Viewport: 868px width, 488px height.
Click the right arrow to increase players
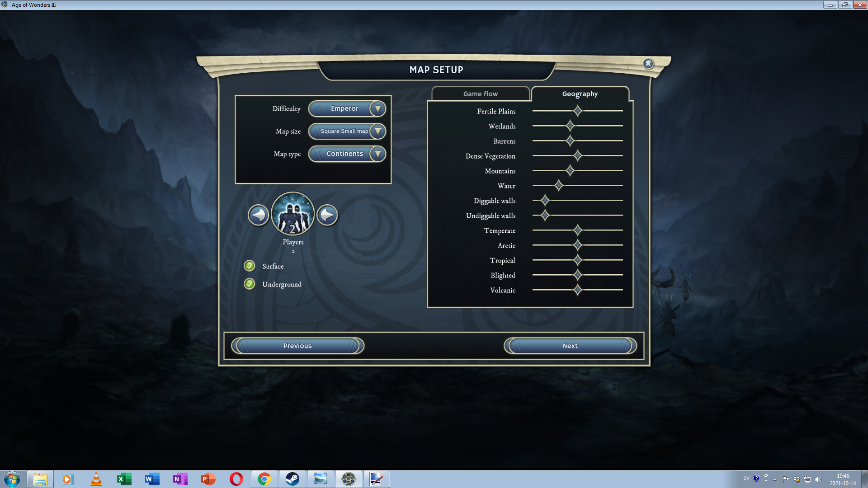[x=327, y=215]
